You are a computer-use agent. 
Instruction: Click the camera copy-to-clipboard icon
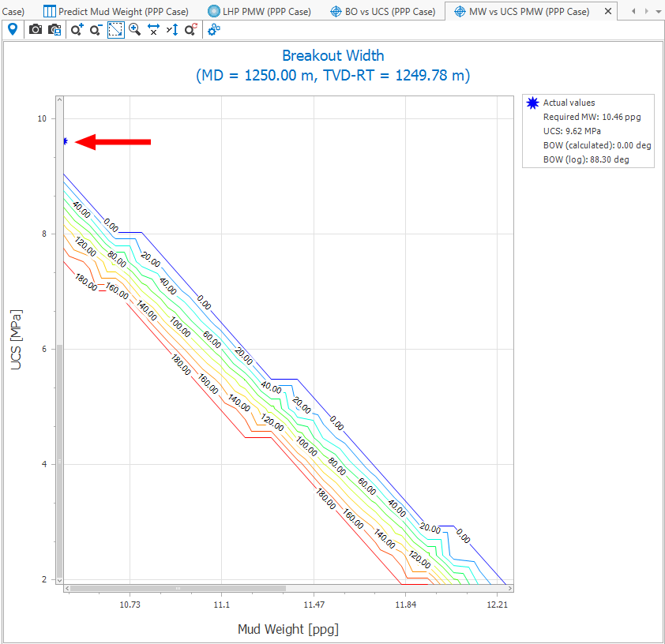(x=54, y=29)
